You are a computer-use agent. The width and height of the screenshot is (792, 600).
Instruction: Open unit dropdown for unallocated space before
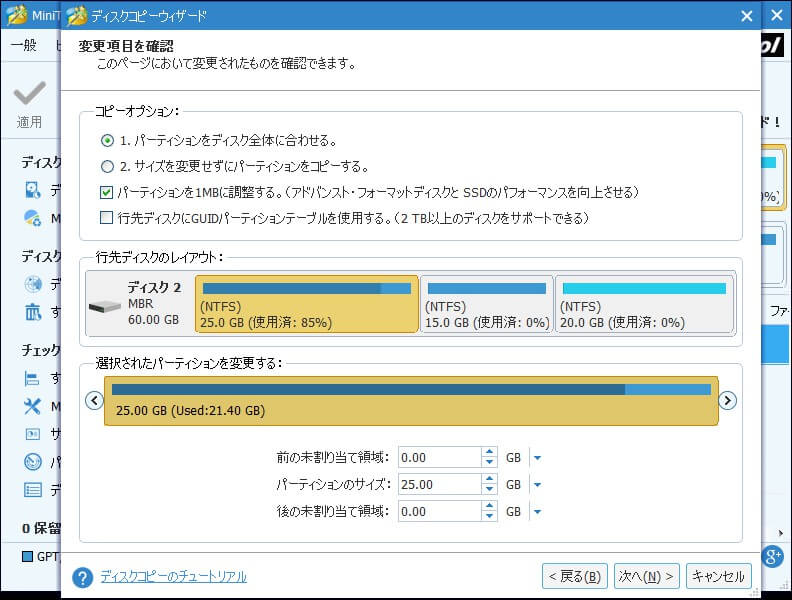pos(537,458)
